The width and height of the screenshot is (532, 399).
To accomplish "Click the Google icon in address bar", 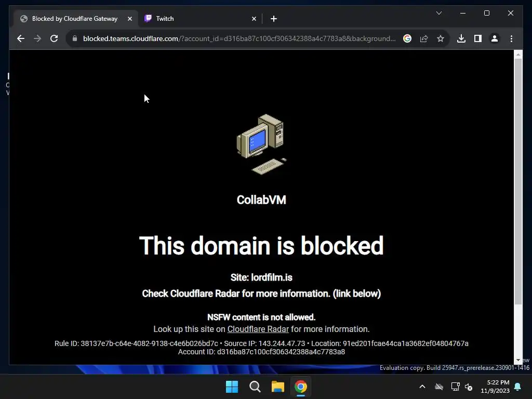I will coord(407,38).
